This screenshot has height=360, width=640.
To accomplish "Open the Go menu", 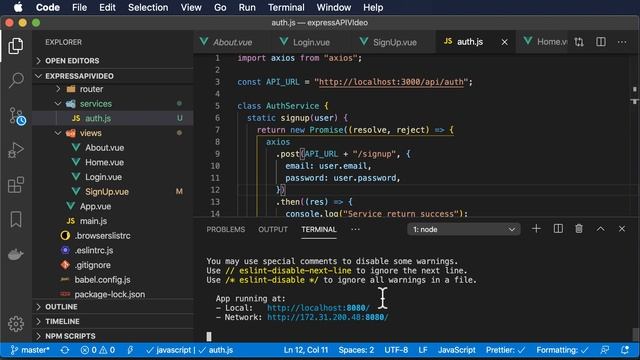I will click(x=220, y=7).
